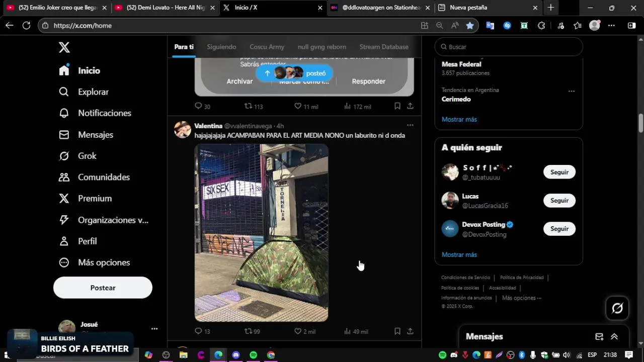Open Josué account menu dots
Screen dimensions: 644x362
(x=154, y=329)
